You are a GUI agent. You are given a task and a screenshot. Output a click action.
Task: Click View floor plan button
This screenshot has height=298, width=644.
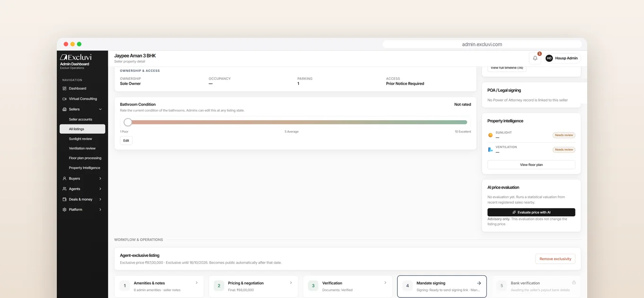pyautogui.click(x=531, y=165)
